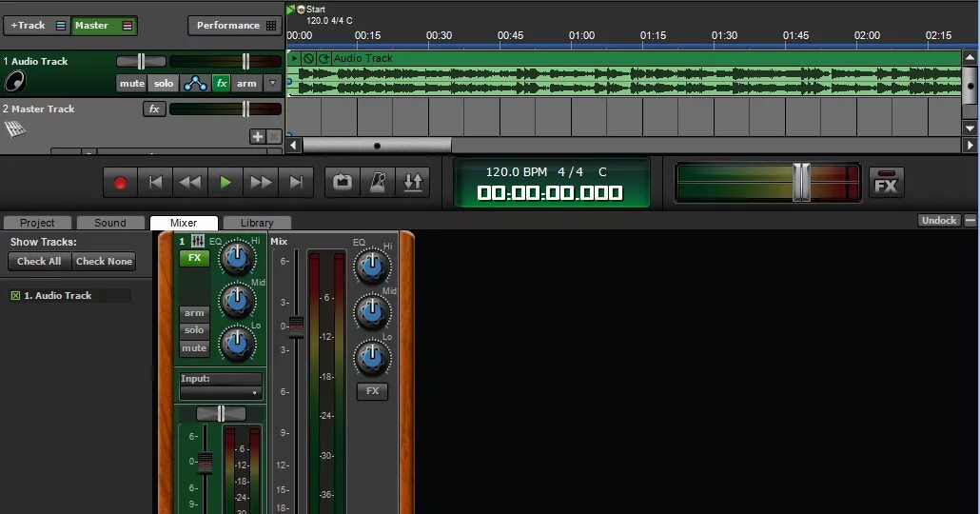Toggle fx on the Audio Track header
The width and height of the screenshot is (980, 514).
coord(222,83)
